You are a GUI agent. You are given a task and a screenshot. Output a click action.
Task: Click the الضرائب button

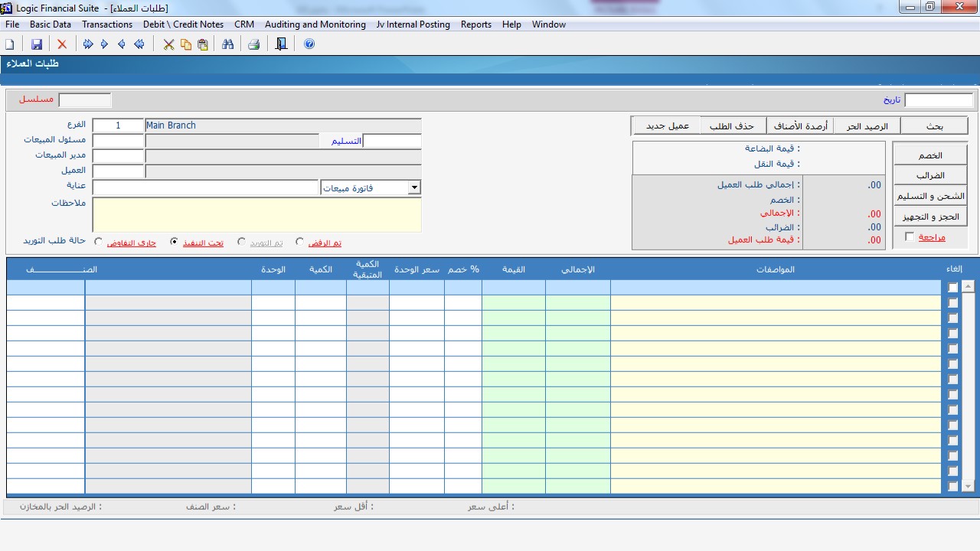(930, 176)
